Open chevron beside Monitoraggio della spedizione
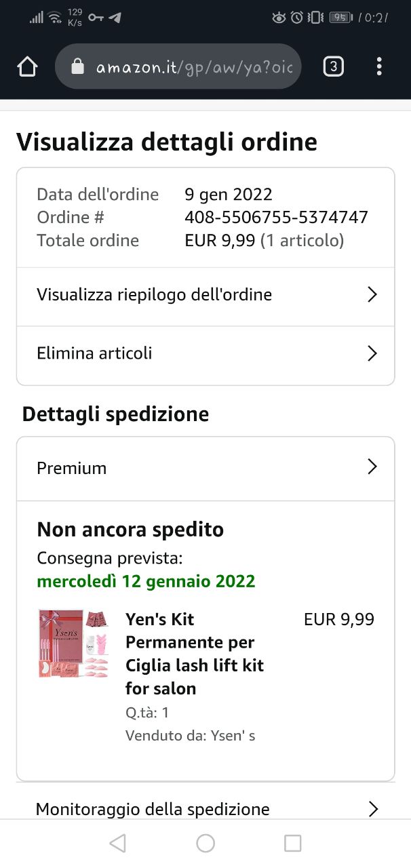This screenshot has width=411, height=868. tap(372, 808)
